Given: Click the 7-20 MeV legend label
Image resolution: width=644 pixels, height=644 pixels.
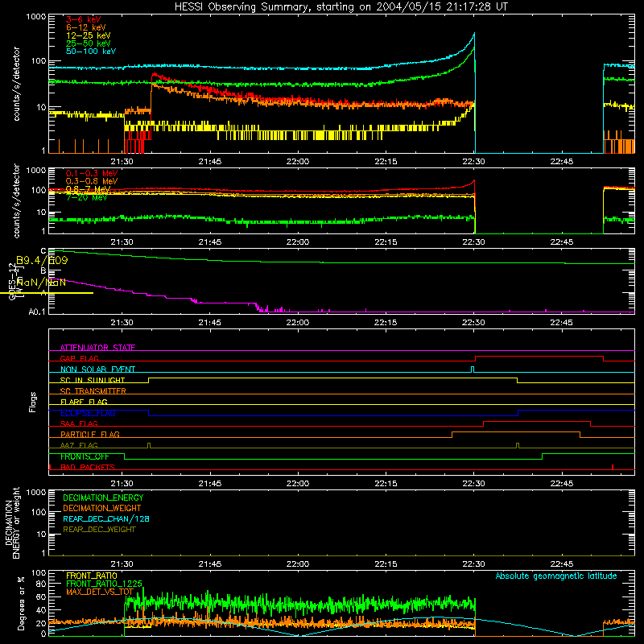Looking at the screenshot, I should click(87, 197).
